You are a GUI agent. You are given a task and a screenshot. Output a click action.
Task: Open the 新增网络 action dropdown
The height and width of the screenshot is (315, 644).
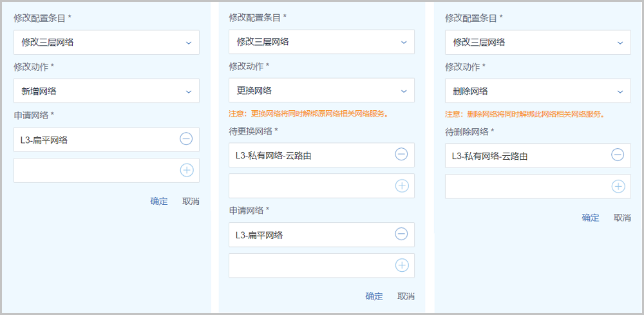point(106,91)
